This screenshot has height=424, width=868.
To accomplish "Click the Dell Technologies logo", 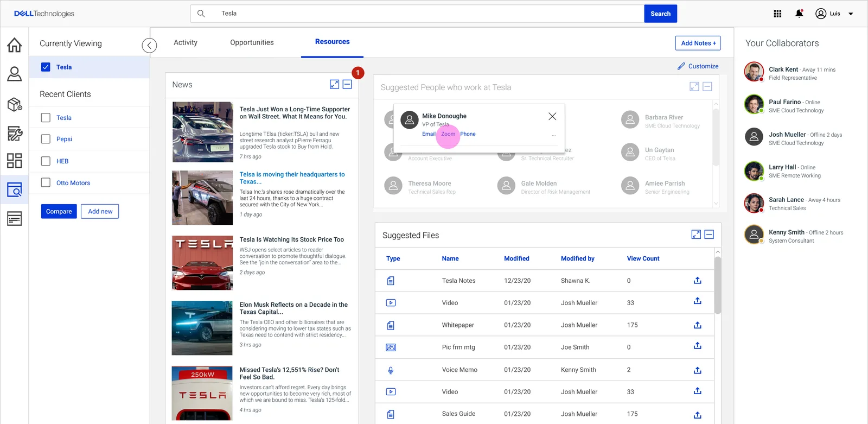I will 44,14.
